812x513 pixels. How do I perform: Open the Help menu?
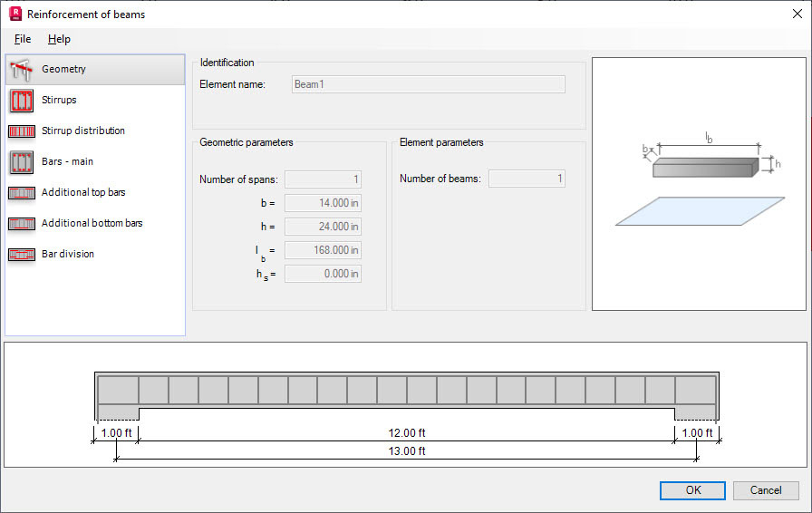click(x=59, y=39)
